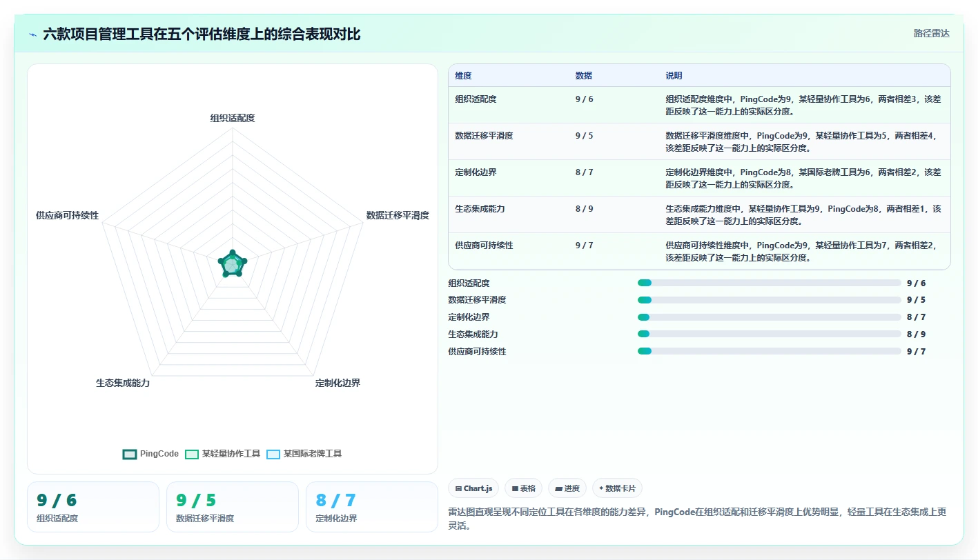Toggle the 某国际老牌工具 legend entry

coord(304,454)
